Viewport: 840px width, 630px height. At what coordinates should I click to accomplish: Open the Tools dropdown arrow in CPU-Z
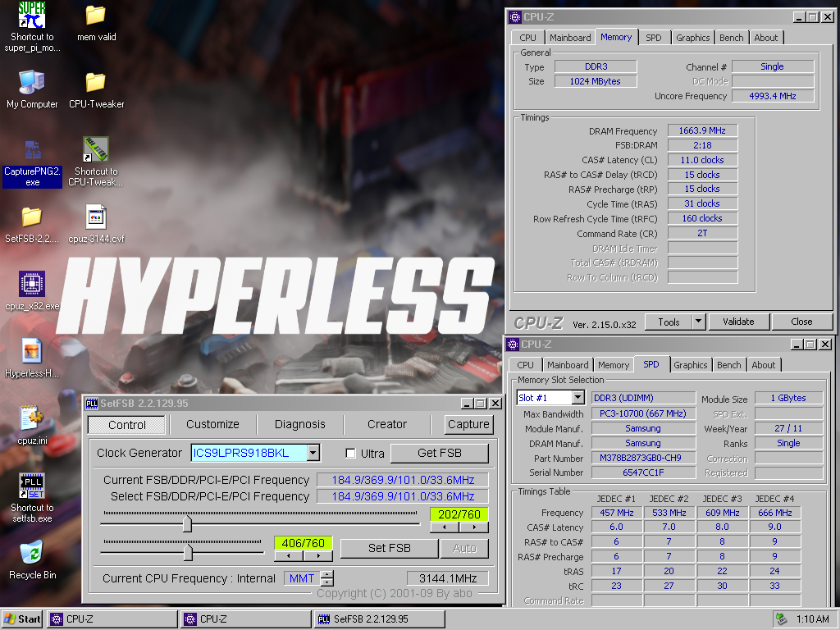coord(698,322)
